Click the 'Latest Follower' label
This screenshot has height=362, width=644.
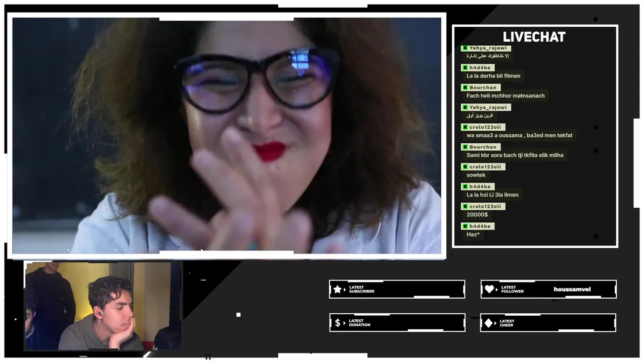point(513,290)
